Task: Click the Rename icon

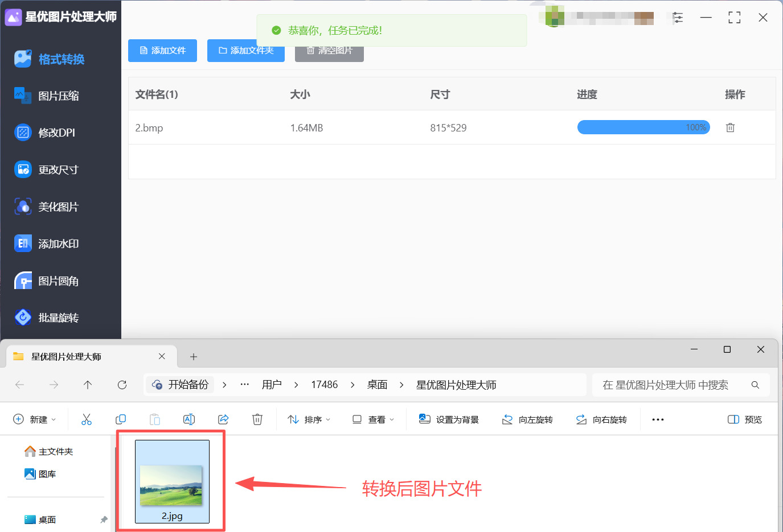Action: point(189,419)
